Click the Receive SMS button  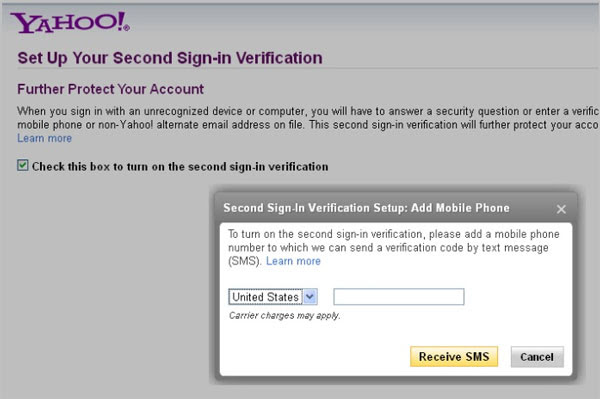click(454, 357)
